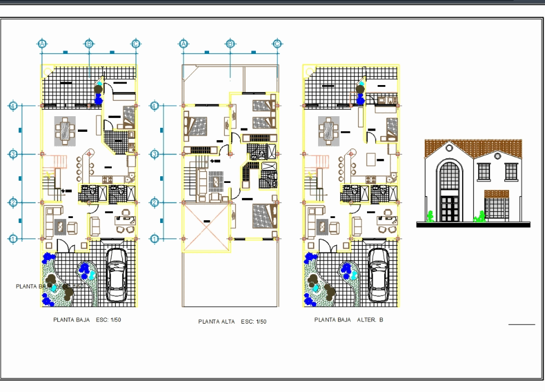The height and width of the screenshot is (392, 545).
Task: Click grid bubble C above the middle plan
Action: coord(276,42)
